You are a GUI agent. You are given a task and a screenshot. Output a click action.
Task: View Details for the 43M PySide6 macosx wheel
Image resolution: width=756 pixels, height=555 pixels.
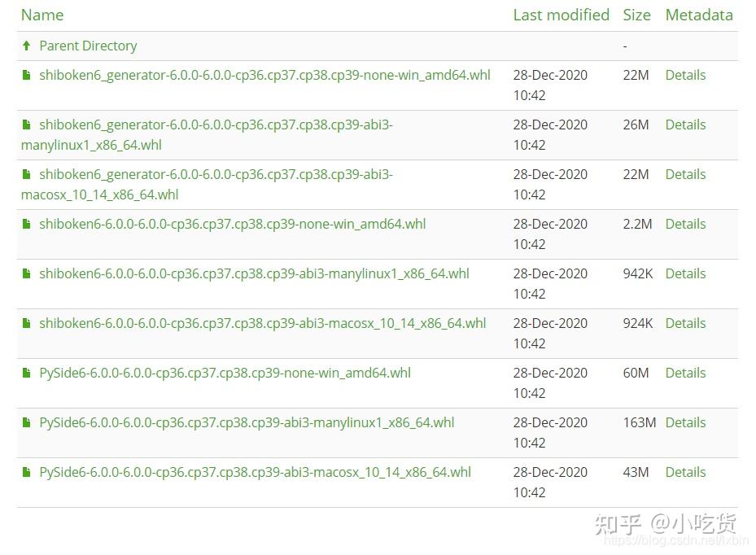tap(685, 472)
